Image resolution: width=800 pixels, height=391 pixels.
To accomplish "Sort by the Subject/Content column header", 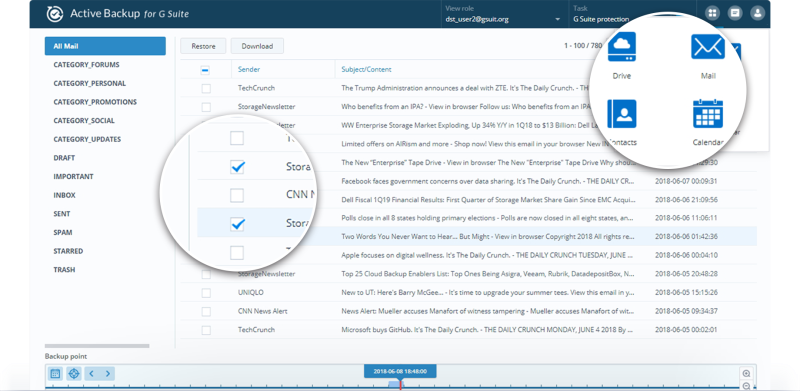I will 366,69.
